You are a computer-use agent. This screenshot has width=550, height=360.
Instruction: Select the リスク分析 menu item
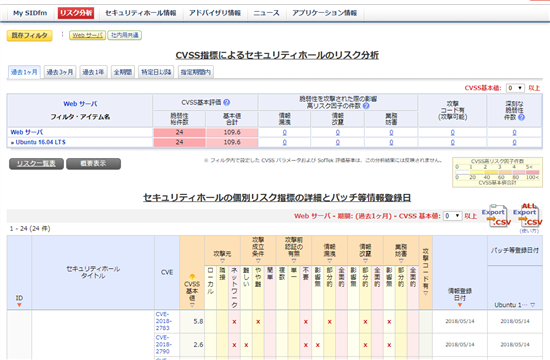76,13
